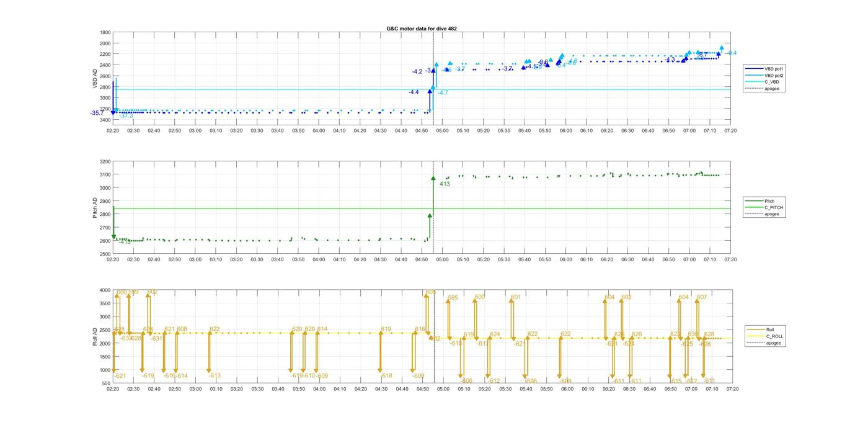Click the 'VBD AD' y-axis label
This screenshot has height=430, width=868.
95,78
